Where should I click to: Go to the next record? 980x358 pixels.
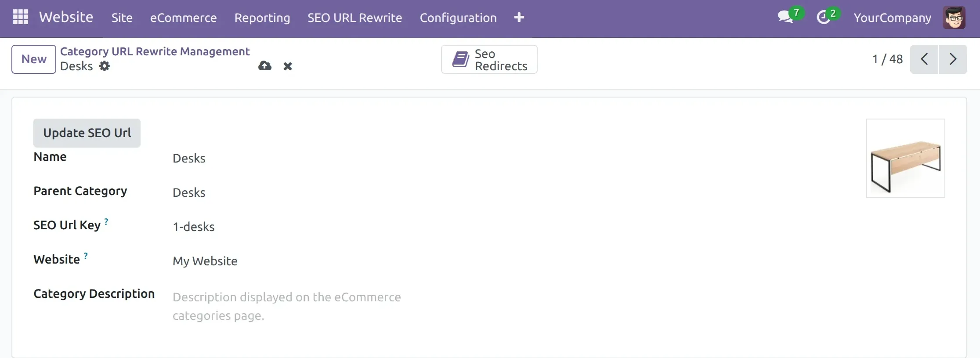pyautogui.click(x=953, y=59)
